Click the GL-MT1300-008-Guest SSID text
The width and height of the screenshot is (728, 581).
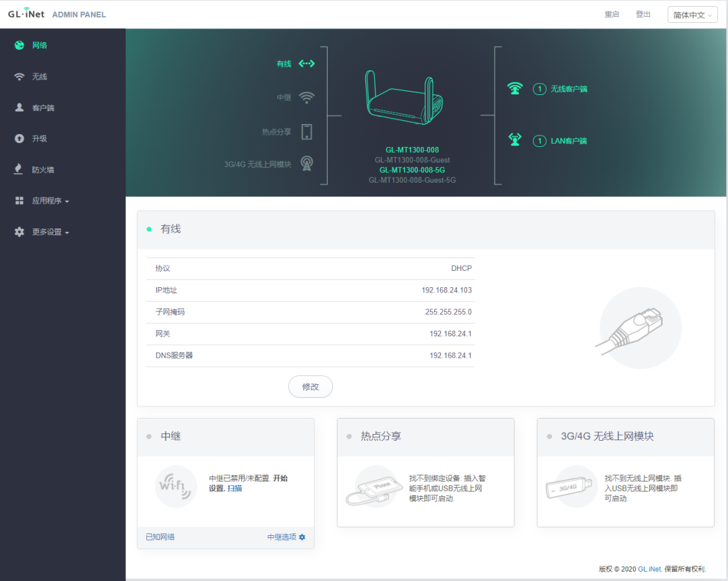tap(413, 160)
